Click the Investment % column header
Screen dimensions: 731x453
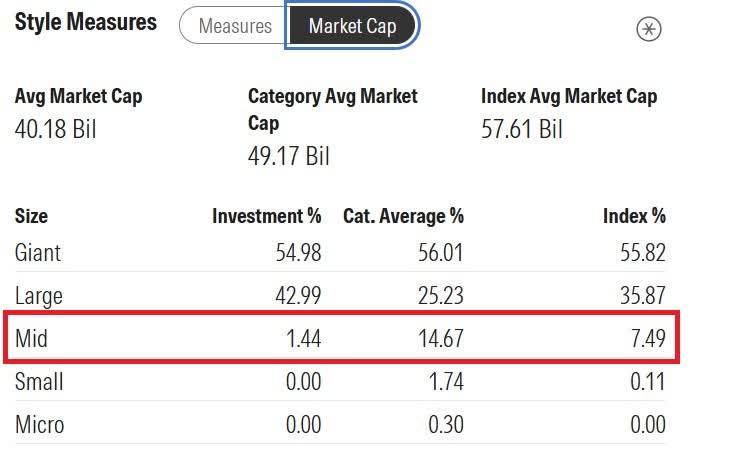(267, 215)
